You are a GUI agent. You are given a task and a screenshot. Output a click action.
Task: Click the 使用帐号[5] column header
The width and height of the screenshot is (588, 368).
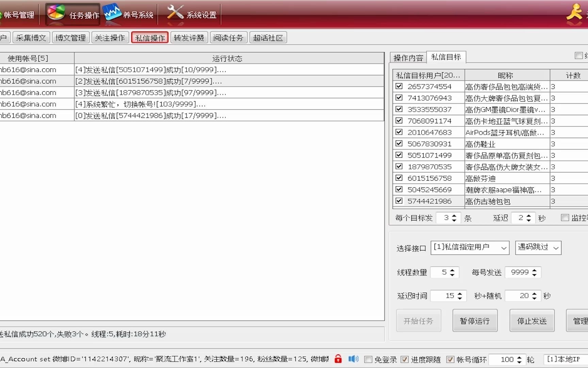[37, 58]
